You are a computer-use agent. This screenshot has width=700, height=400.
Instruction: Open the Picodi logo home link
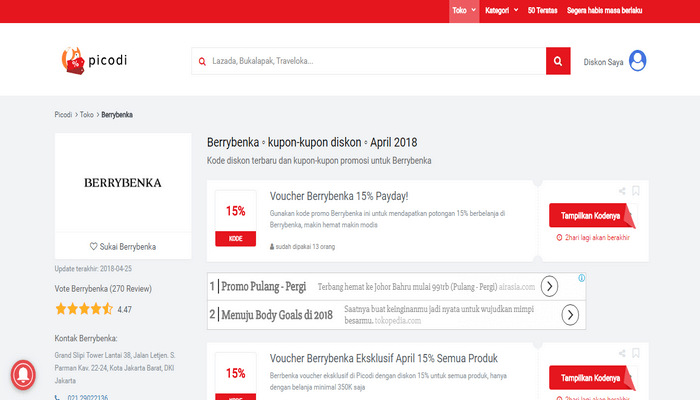94,61
